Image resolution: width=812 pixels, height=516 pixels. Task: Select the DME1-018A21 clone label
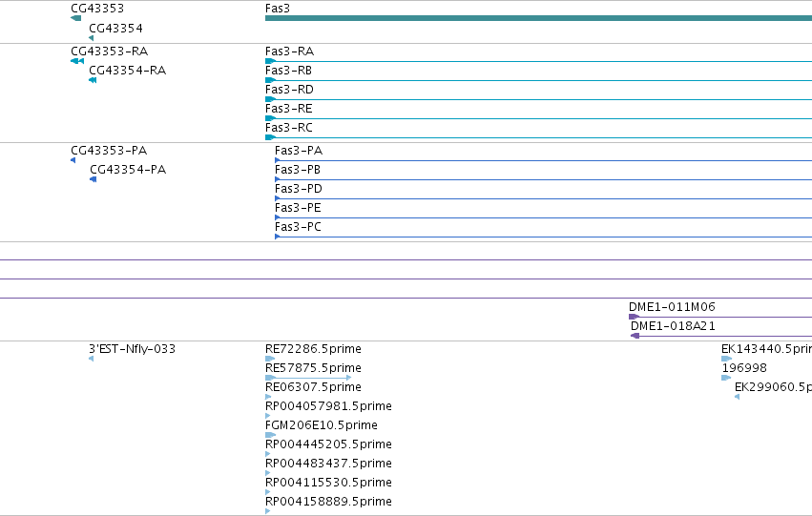[x=673, y=326]
